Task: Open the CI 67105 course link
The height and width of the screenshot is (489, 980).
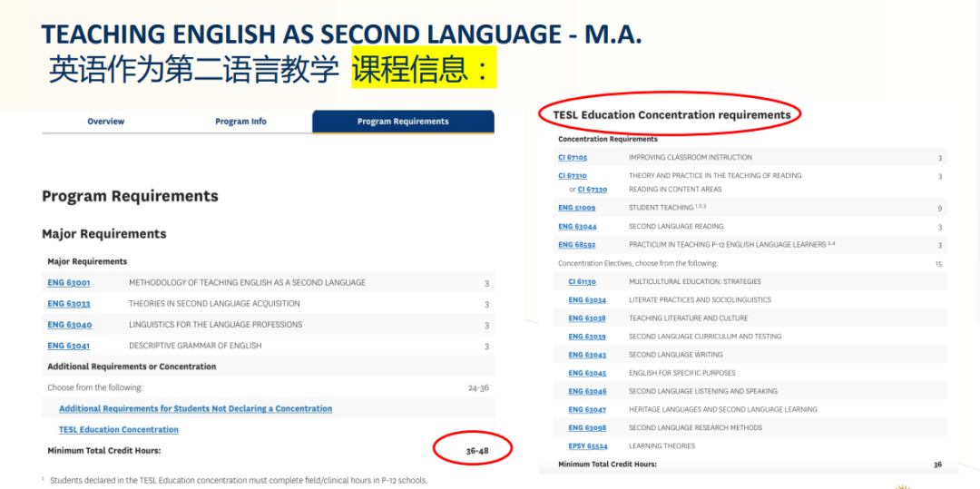Action: click(573, 158)
